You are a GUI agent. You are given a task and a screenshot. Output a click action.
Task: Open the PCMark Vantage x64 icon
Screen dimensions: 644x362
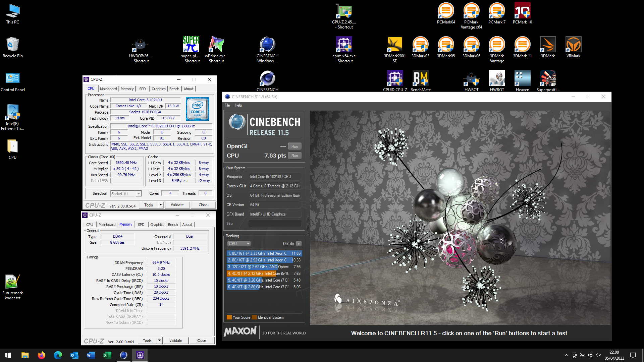(472, 16)
